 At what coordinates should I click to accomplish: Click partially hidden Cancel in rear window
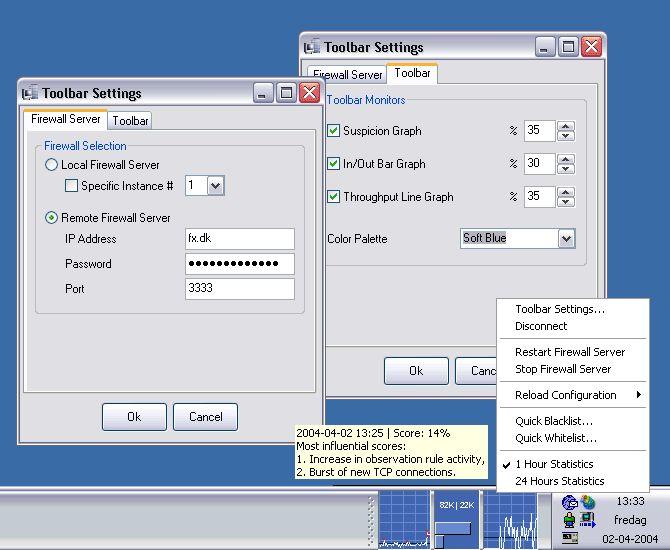click(476, 371)
